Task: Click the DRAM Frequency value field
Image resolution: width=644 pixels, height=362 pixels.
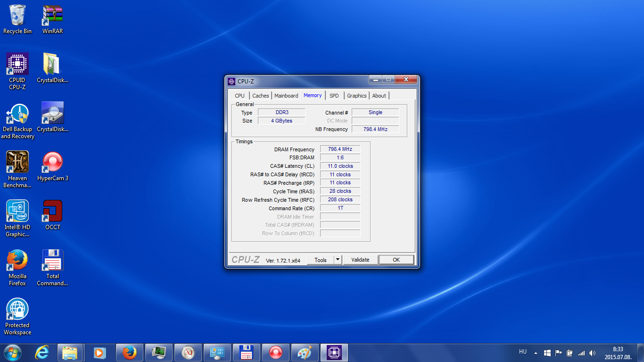Action: coord(340,149)
